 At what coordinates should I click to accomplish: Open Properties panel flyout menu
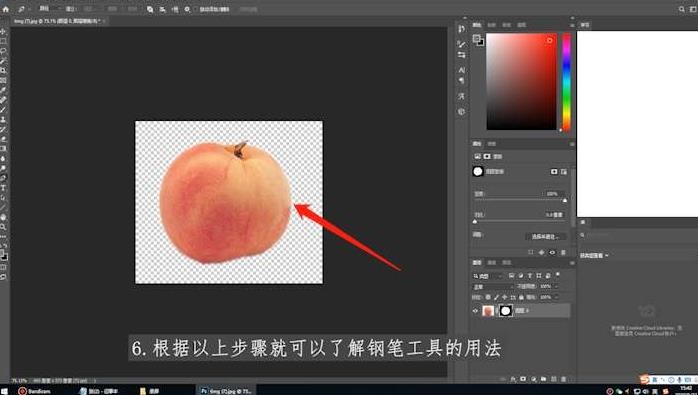pyautogui.click(x=572, y=144)
